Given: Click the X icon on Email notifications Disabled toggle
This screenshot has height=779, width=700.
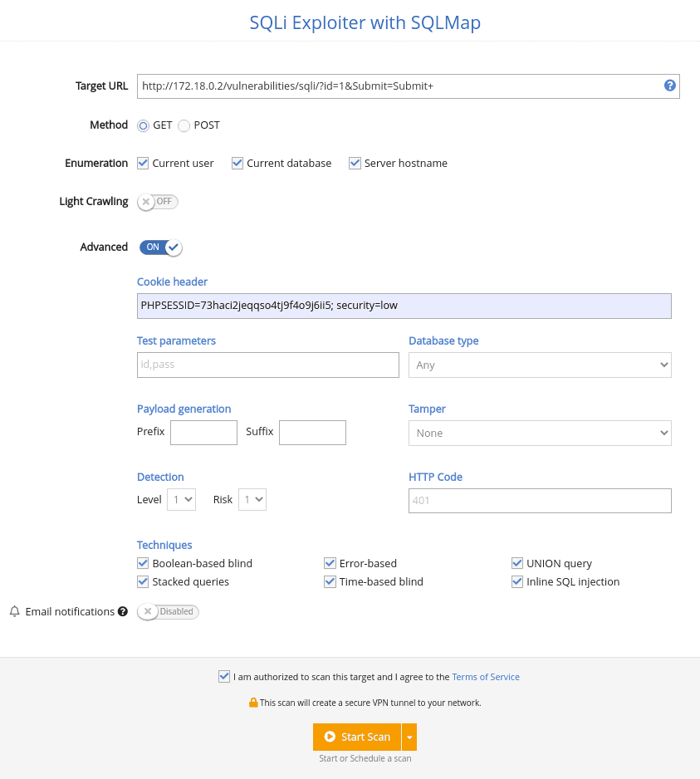Looking at the screenshot, I should tap(147, 611).
